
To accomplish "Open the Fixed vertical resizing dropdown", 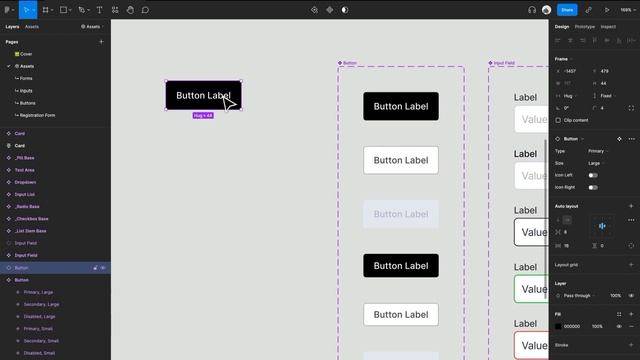I will pyautogui.click(x=608, y=96).
